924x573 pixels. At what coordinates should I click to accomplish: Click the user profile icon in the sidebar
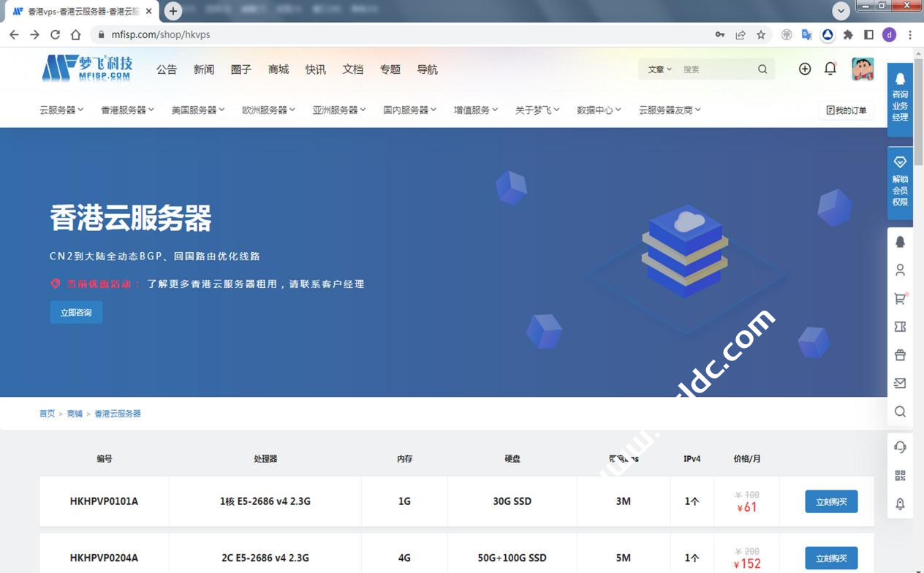click(900, 270)
